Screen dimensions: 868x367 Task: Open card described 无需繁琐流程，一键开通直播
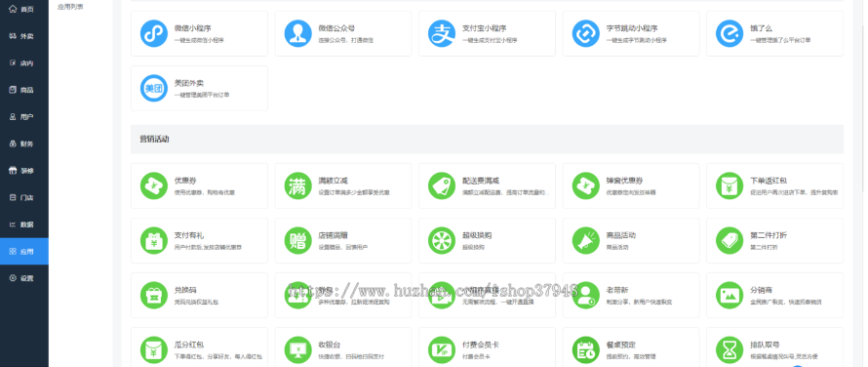click(x=487, y=295)
